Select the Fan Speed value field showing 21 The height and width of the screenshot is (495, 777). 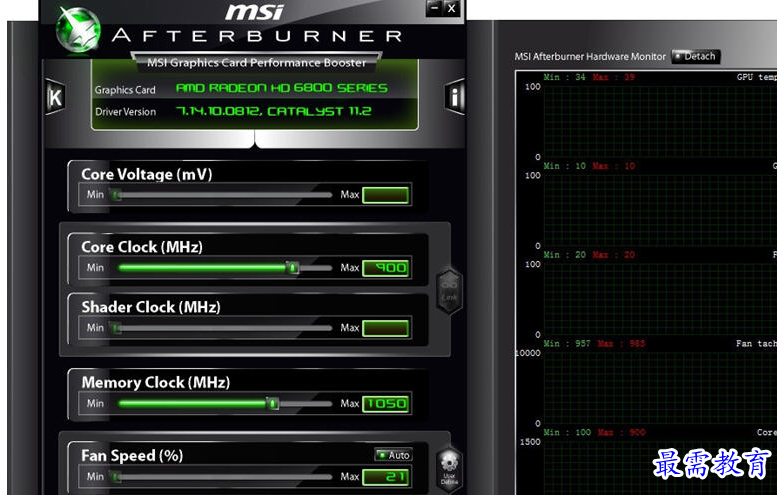pyautogui.click(x=386, y=477)
